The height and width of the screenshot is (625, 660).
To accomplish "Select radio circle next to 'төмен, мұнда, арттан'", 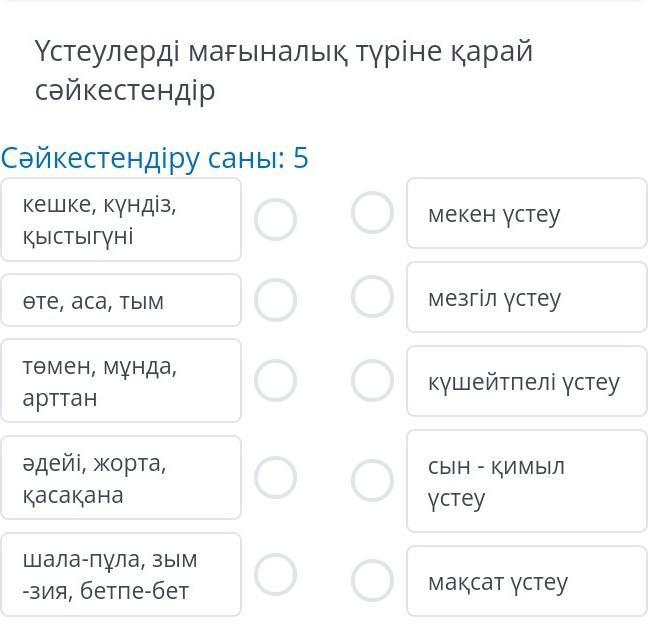I will click(275, 380).
